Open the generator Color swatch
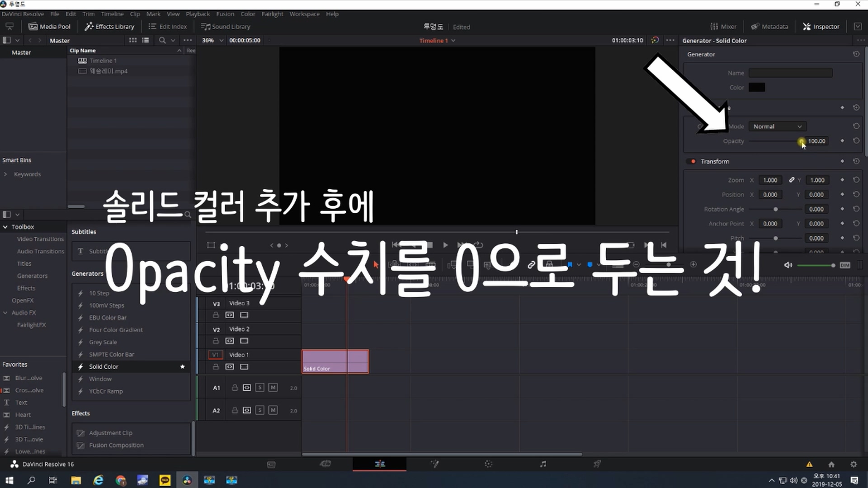Image resolution: width=868 pixels, height=488 pixels. [x=757, y=87]
